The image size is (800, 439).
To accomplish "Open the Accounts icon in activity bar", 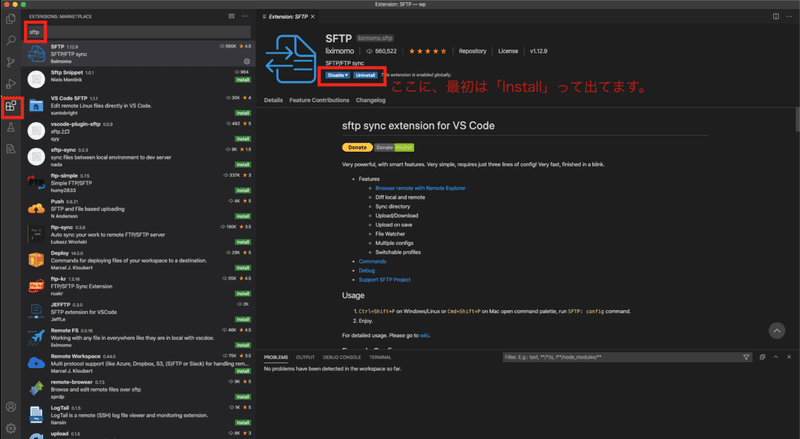I will click(11, 407).
